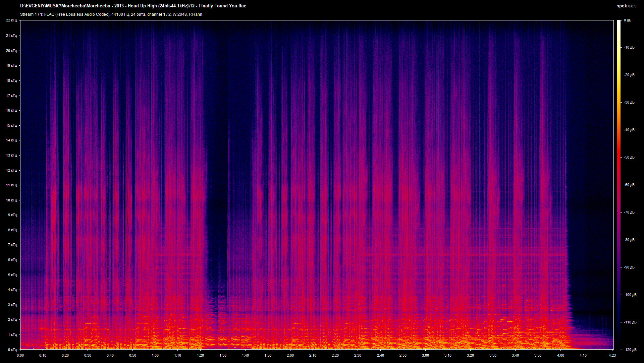
Task: Click the 2:00 time axis label
Action: 290,356
